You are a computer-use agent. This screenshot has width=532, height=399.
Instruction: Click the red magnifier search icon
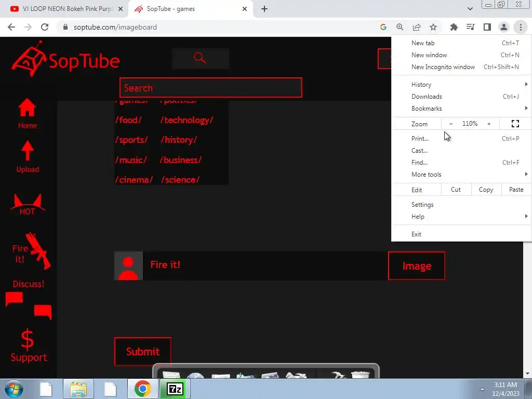point(200,58)
